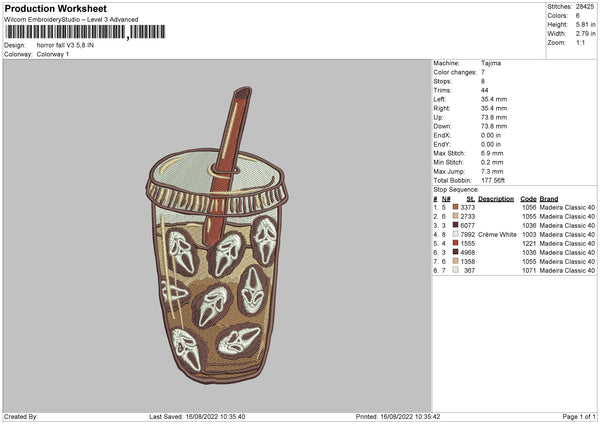Screen dimensions: 600x424
Task: Select the dark maroon swatch in stop 3
Action: point(455,225)
